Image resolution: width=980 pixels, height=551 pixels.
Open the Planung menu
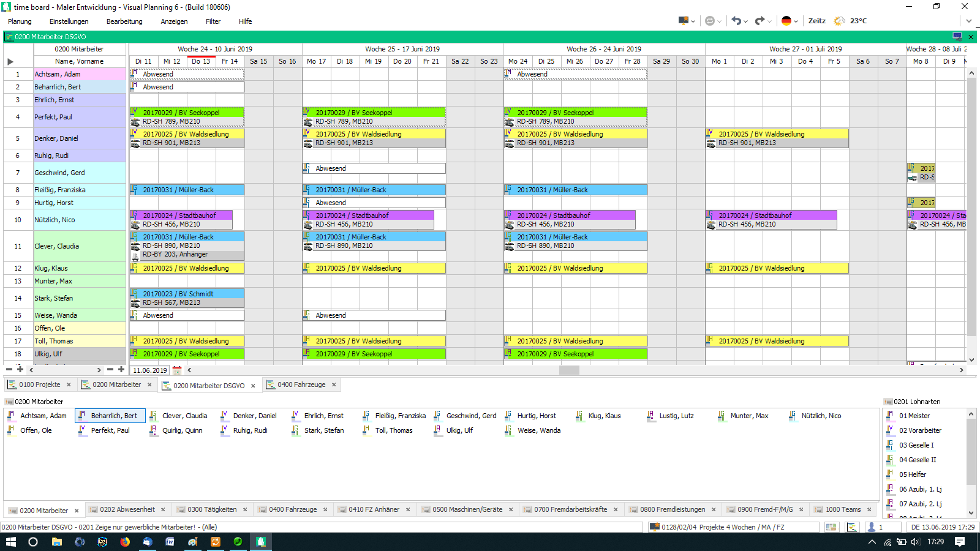20,21
